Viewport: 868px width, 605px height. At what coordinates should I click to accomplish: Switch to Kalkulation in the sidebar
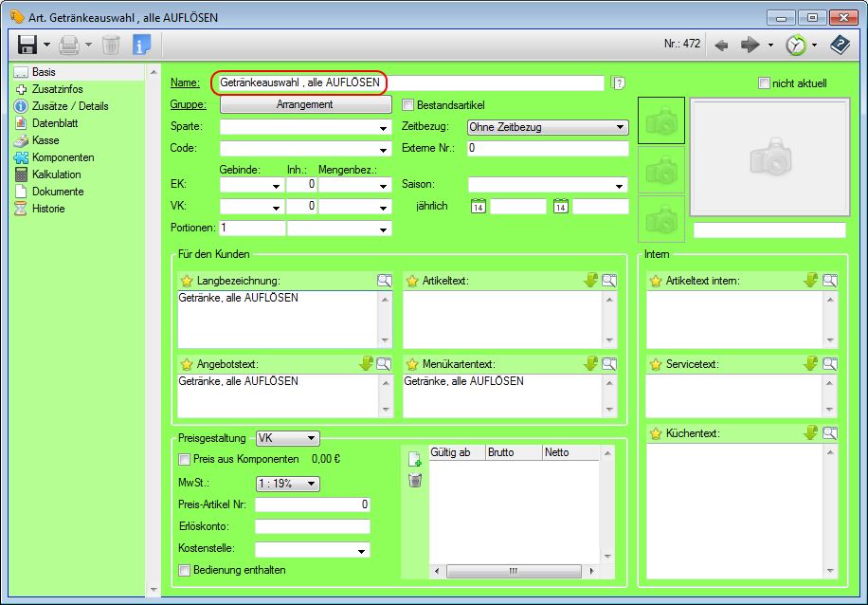click(x=56, y=174)
